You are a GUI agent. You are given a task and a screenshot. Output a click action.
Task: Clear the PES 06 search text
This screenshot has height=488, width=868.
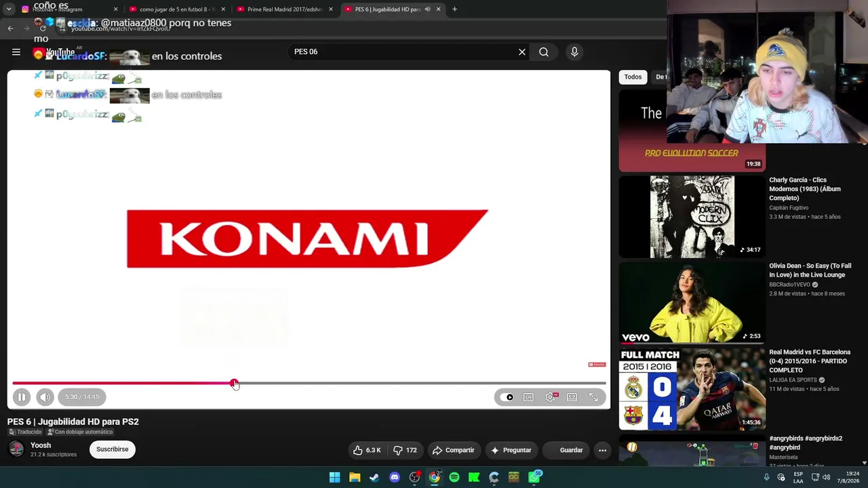click(x=522, y=52)
